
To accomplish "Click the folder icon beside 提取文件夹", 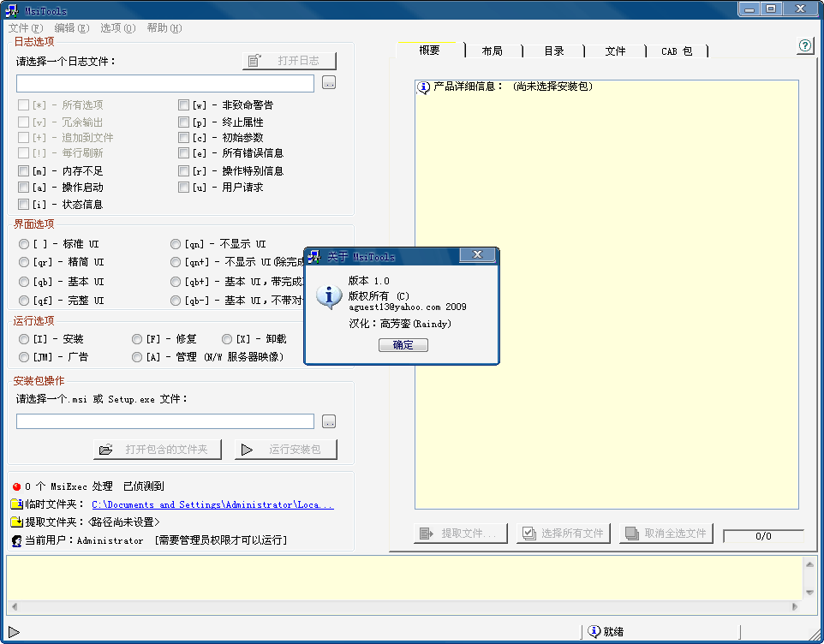I will pos(15,523).
